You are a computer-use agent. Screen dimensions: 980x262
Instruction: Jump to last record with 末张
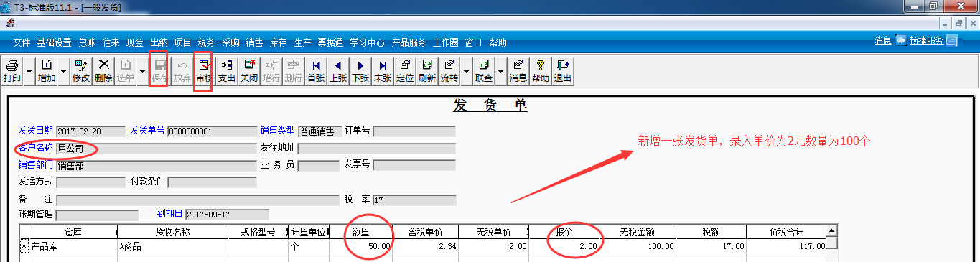click(x=383, y=70)
